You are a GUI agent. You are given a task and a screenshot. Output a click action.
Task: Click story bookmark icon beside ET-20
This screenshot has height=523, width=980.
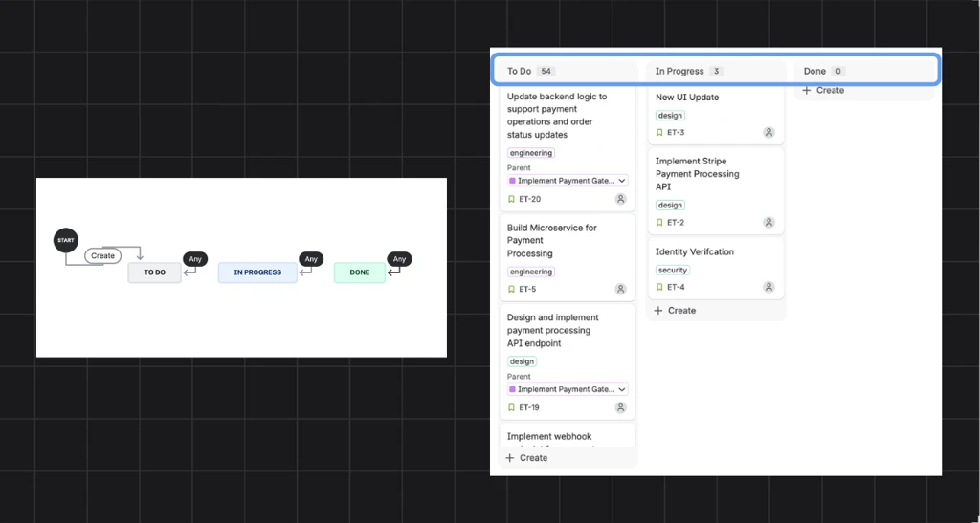[511, 199]
